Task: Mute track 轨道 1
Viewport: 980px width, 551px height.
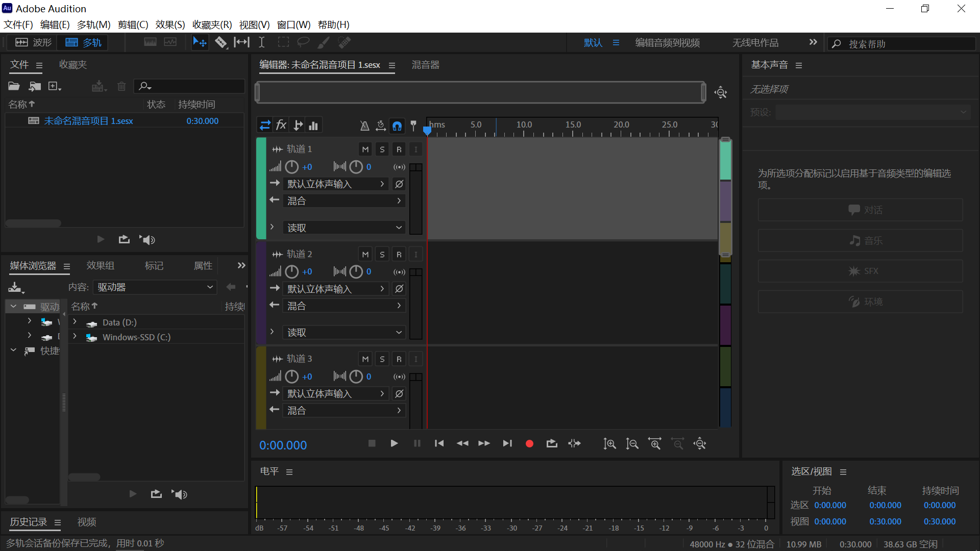Action: pos(365,149)
